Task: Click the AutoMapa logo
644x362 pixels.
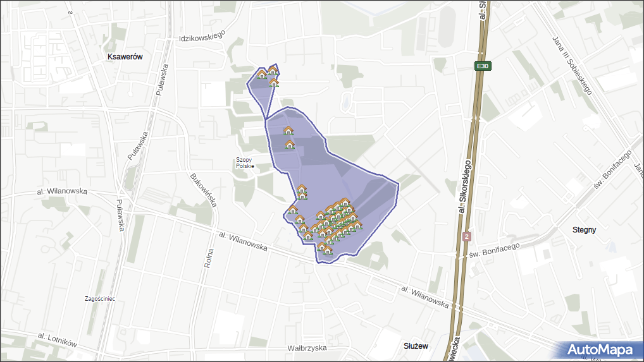Action: (x=600, y=349)
